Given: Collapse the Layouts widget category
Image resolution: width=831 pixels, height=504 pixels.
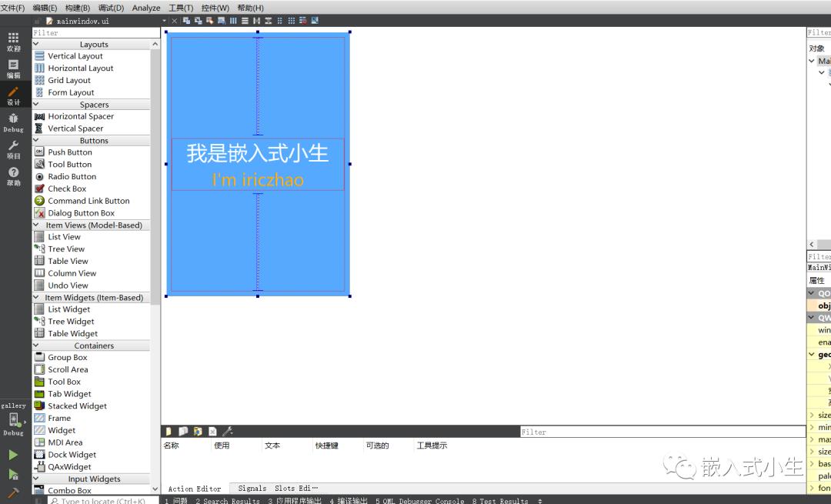Looking at the screenshot, I should coord(36,44).
